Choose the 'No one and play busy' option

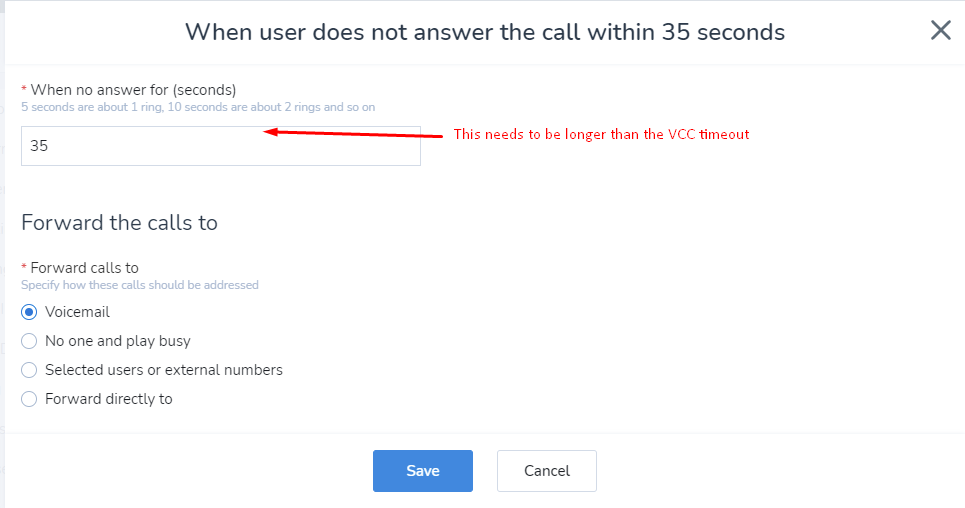[x=29, y=341]
